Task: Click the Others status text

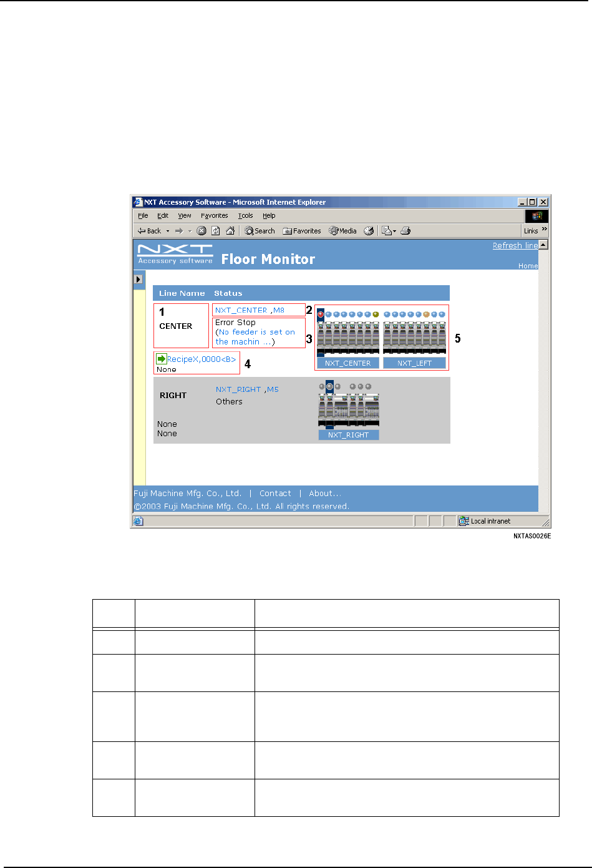Action: pyautogui.click(x=229, y=402)
